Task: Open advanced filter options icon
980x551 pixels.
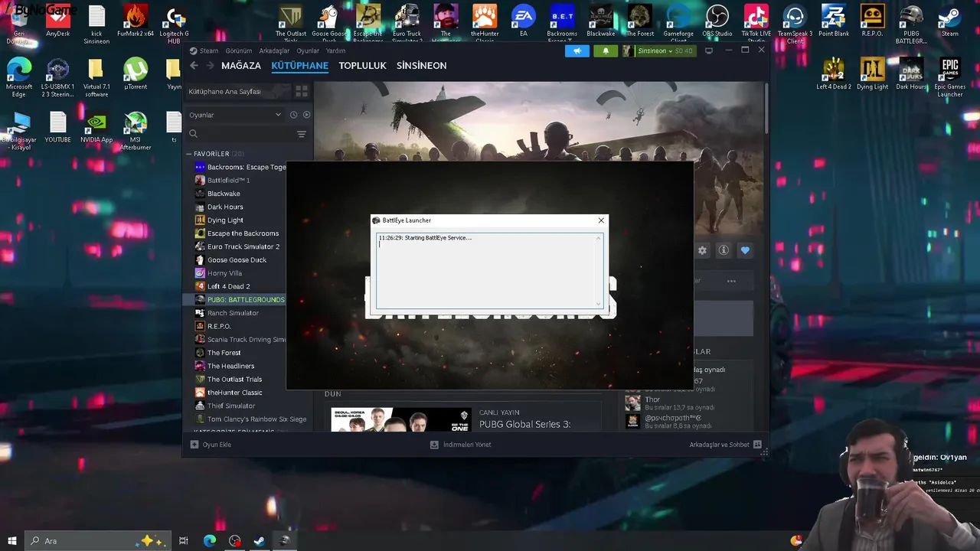Action: click(x=302, y=134)
